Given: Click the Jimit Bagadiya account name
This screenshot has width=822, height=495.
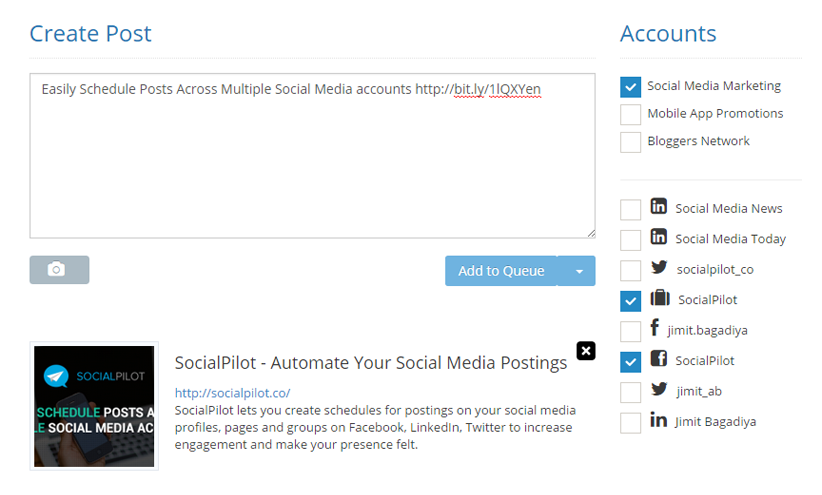Looking at the screenshot, I should click(x=715, y=422).
